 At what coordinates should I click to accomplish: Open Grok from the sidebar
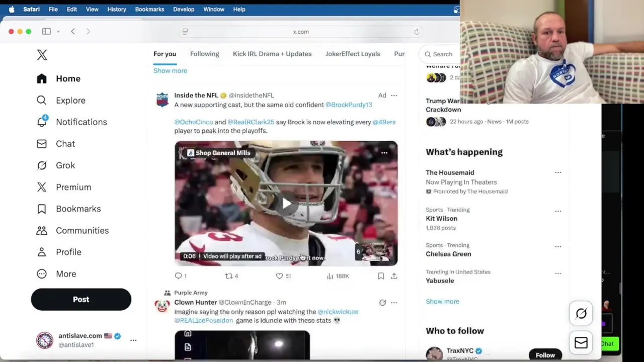[x=56, y=165]
